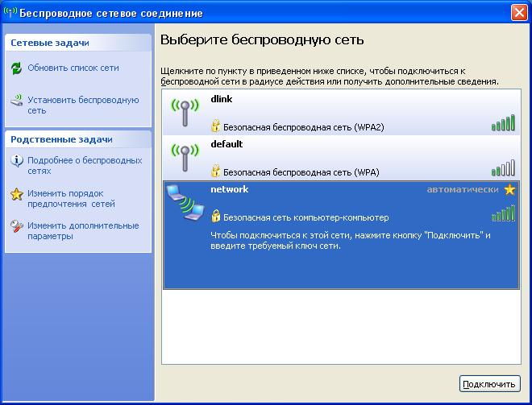Viewport: 532px width, 405px height.
Task: Click the change advanced settings icon
Action: 17,227
